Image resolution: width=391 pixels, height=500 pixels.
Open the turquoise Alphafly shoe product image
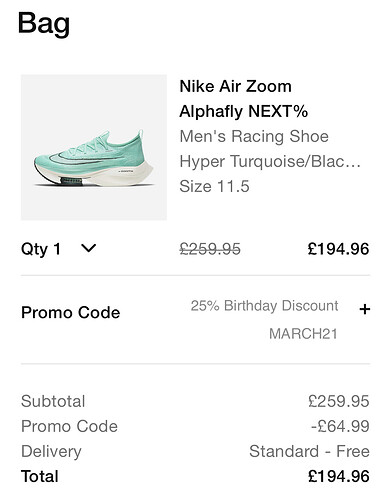point(94,147)
